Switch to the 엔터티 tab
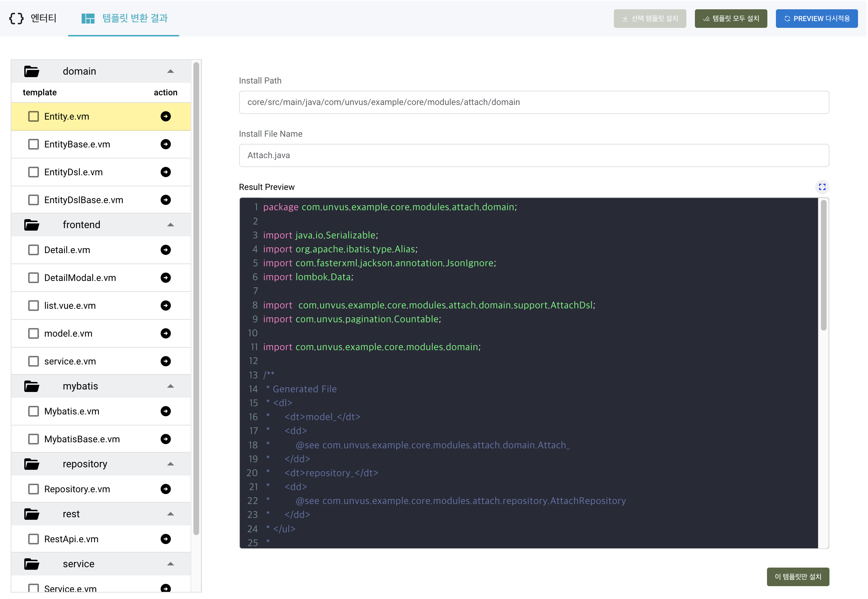 [33, 18]
